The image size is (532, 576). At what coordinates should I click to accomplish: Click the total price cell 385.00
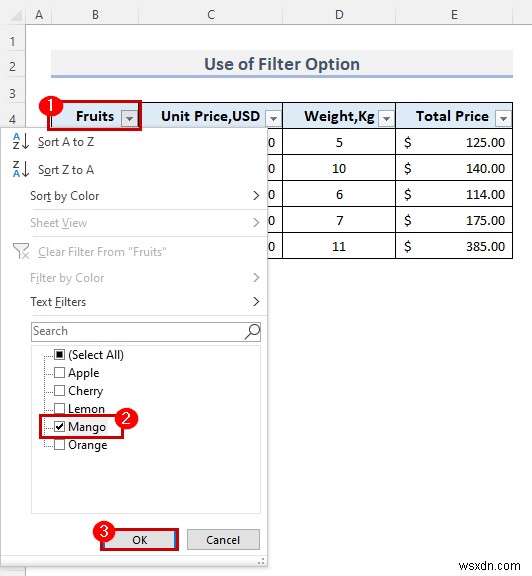pyautogui.click(x=454, y=246)
